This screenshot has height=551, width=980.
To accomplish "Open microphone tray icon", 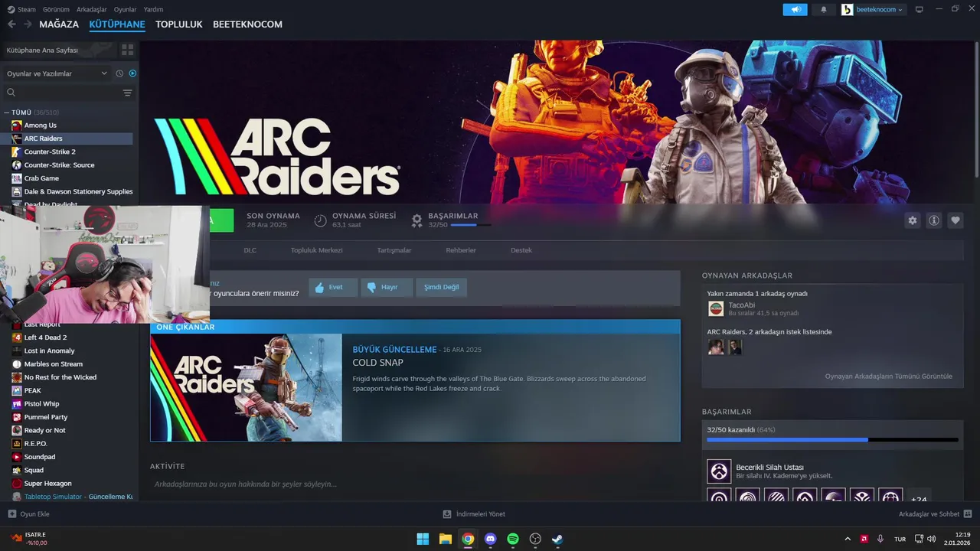I will (x=880, y=539).
